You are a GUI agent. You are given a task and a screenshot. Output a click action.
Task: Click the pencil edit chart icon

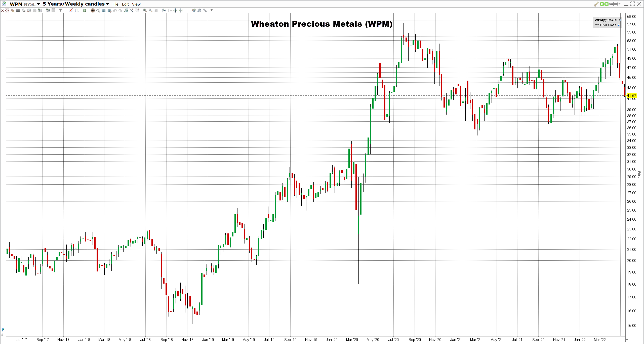click(71, 10)
